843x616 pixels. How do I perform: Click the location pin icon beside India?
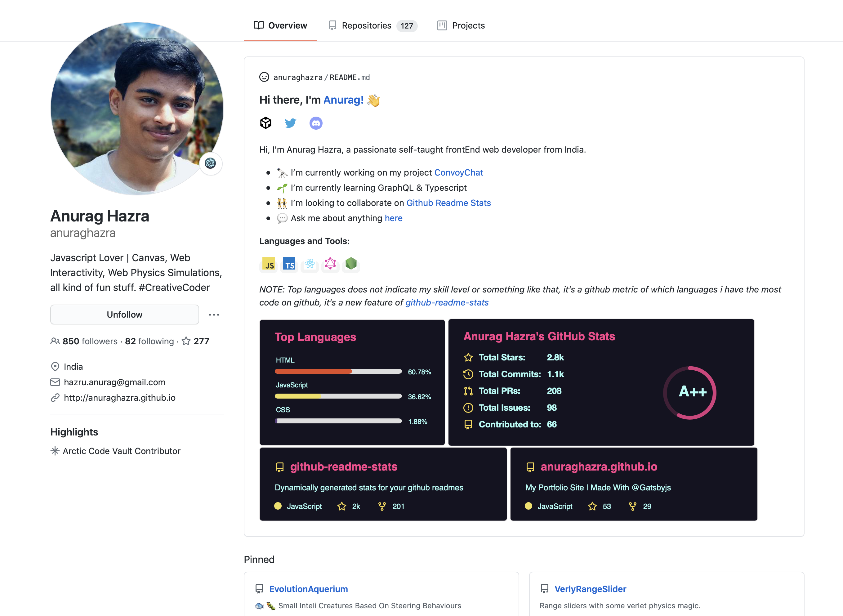[55, 367]
